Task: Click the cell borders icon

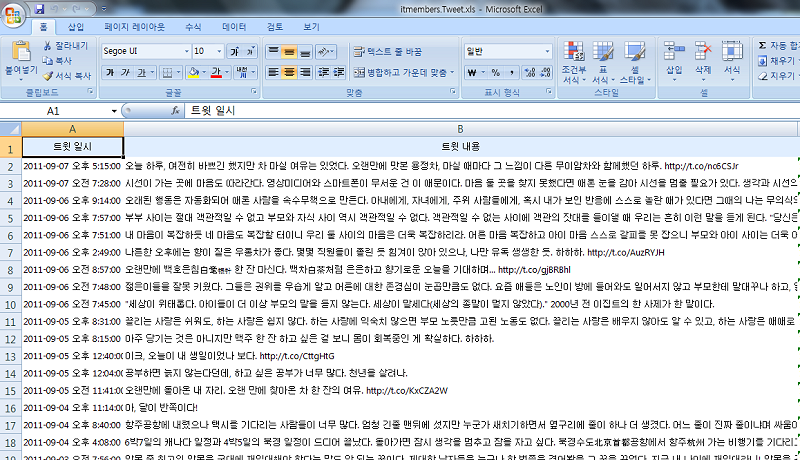Action: coord(167,73)
